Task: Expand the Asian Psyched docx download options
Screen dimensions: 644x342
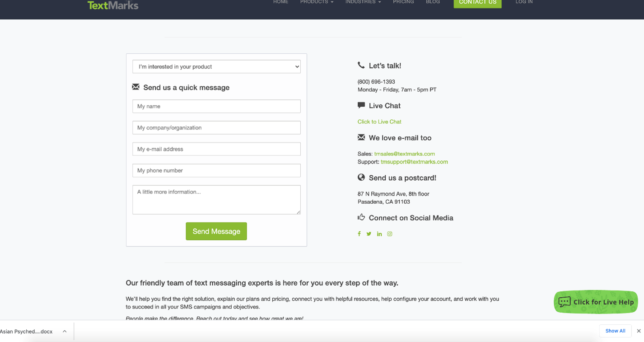Action: tap(65, 331)
